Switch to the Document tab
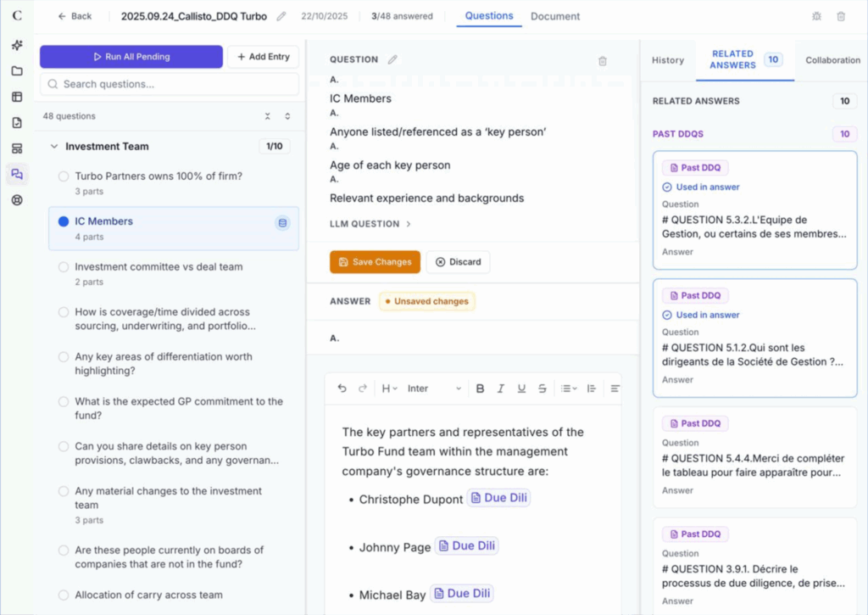Image resolution: width=868 pixels, height=615 pixels. 555,16
